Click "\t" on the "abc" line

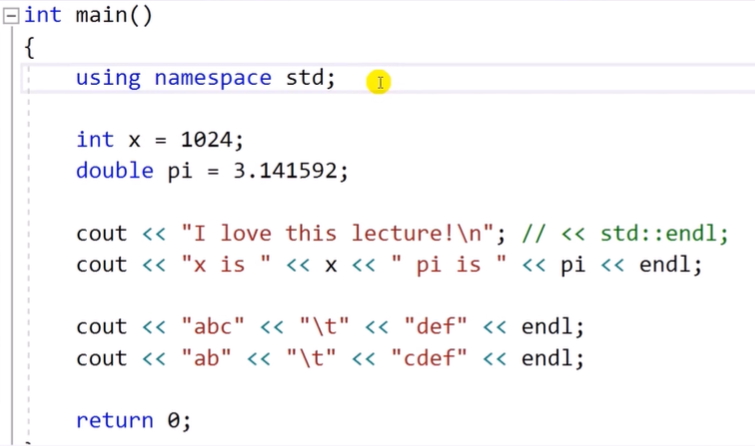point(324,327)
